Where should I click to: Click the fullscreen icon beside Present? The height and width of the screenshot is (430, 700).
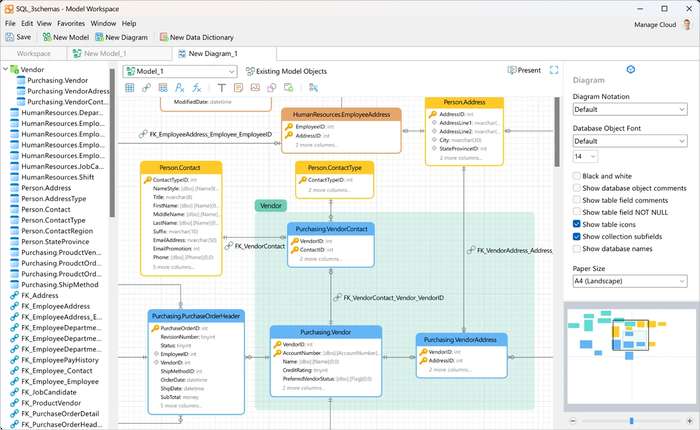point(554,70)
